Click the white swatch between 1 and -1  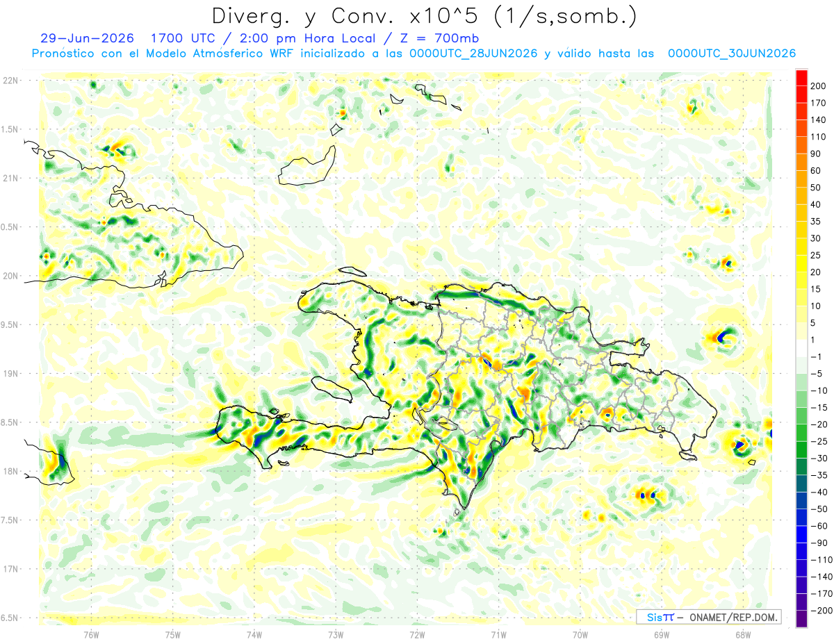click(802, 348)
